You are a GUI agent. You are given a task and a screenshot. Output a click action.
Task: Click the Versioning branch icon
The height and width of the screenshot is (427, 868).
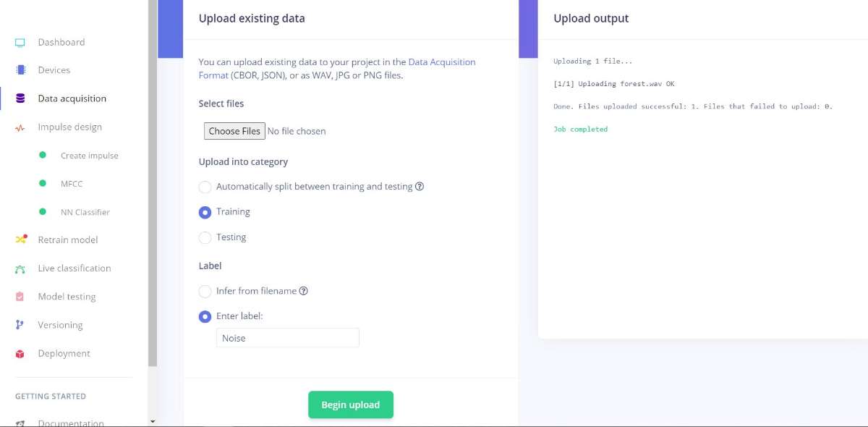point(20,325)
